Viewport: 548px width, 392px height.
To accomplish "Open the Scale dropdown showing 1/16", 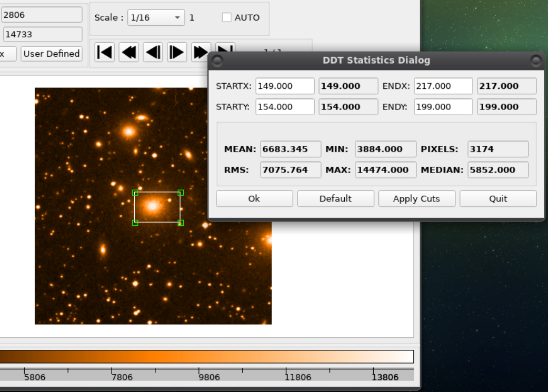I will coord(155,17).
